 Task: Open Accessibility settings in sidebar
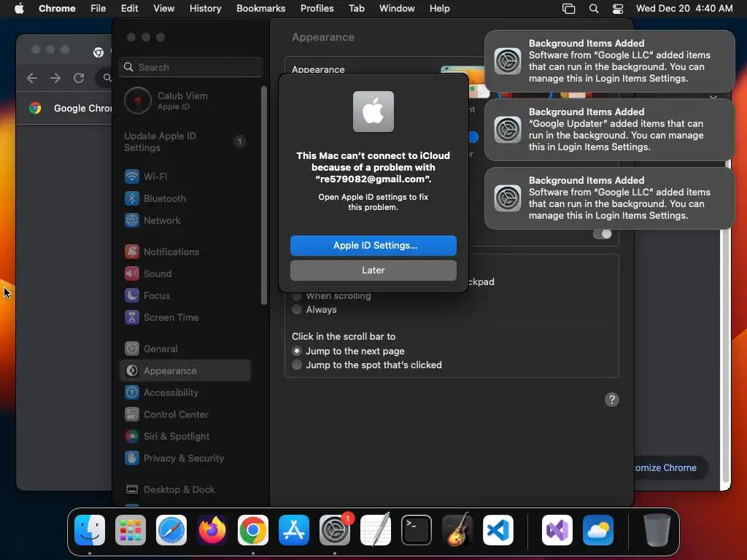point(185,393)
